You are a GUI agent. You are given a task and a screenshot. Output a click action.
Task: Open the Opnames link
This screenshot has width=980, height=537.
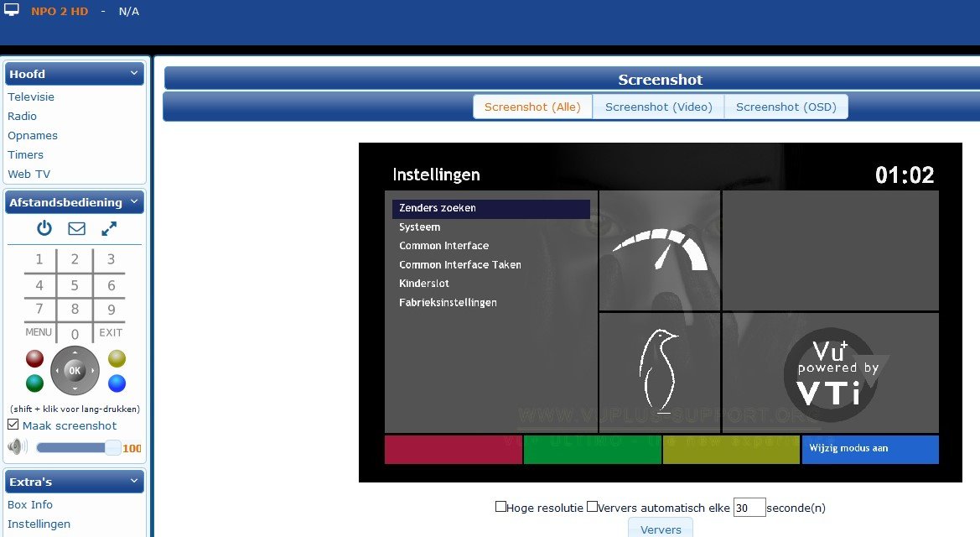coord(33,136)
